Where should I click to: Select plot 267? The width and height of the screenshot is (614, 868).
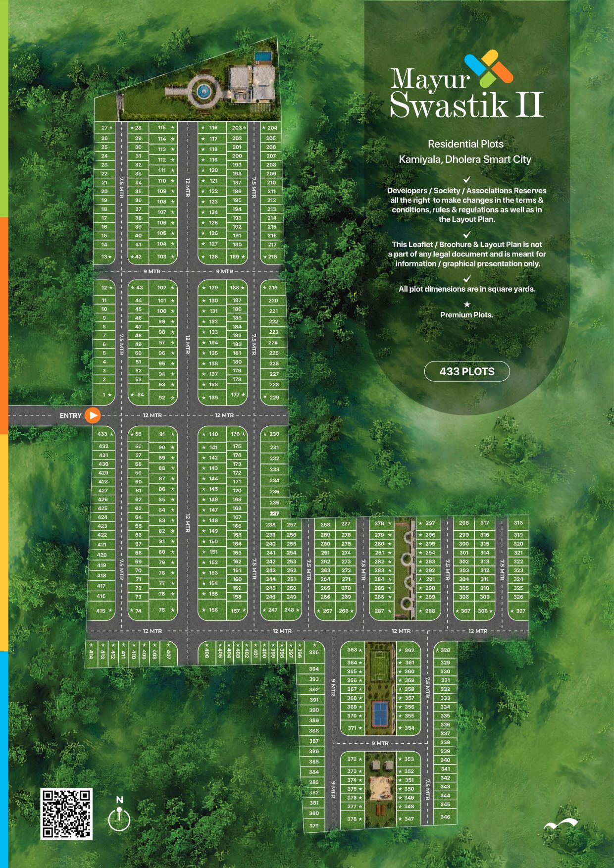pos(325,611)
